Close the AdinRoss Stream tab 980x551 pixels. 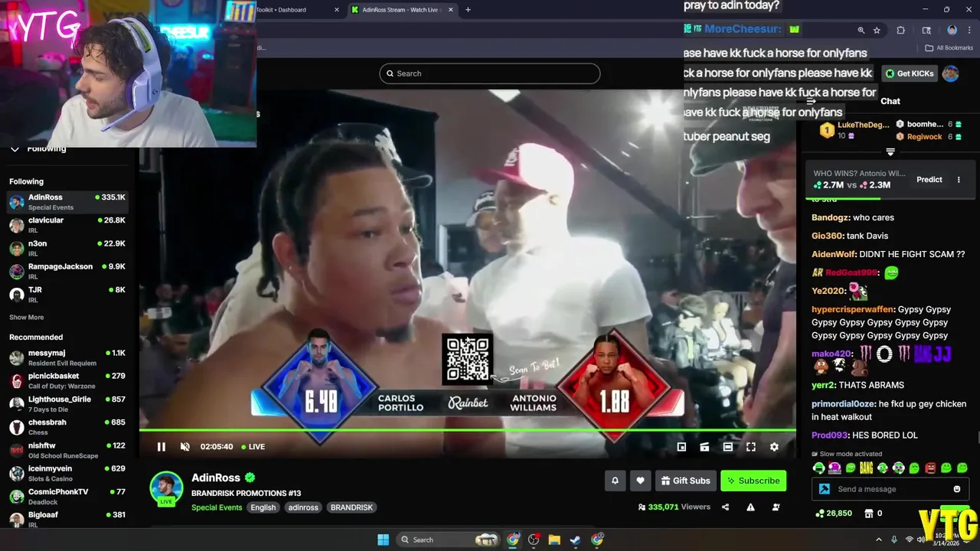click(450, 10)
